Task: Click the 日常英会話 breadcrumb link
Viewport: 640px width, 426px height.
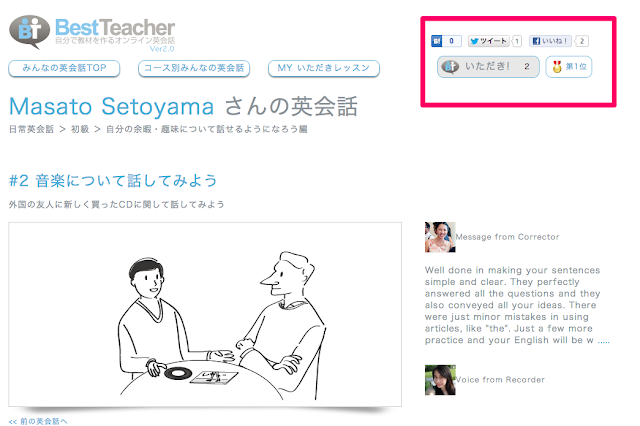Action: tap(31, 129)
